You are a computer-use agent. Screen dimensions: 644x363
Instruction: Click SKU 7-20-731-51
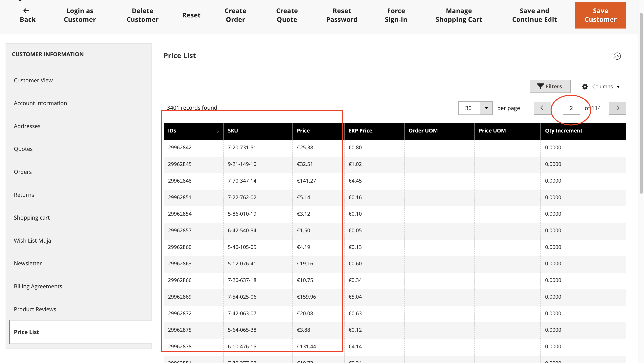[242, 147]
